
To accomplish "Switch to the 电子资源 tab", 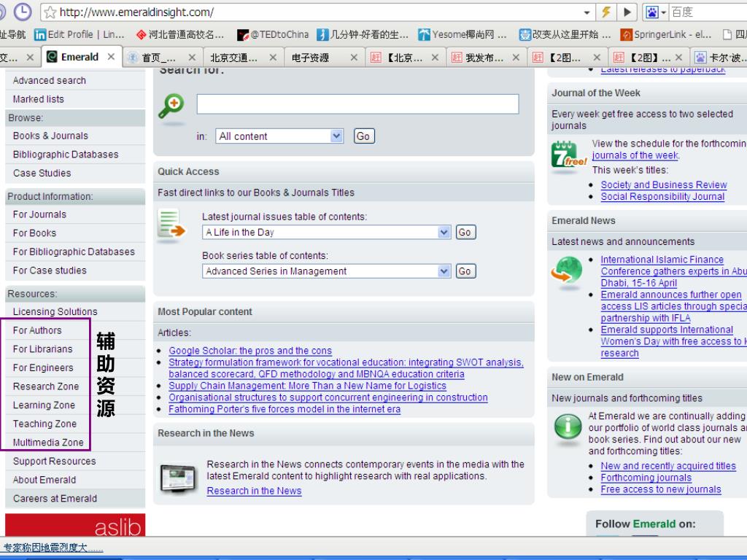I will (311, 58).
